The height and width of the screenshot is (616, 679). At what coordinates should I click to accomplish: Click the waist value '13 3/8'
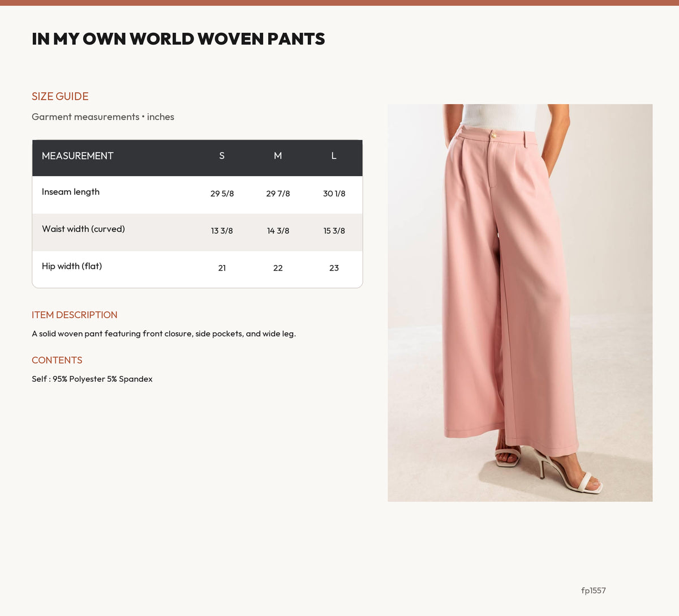(x=222, y=231)
